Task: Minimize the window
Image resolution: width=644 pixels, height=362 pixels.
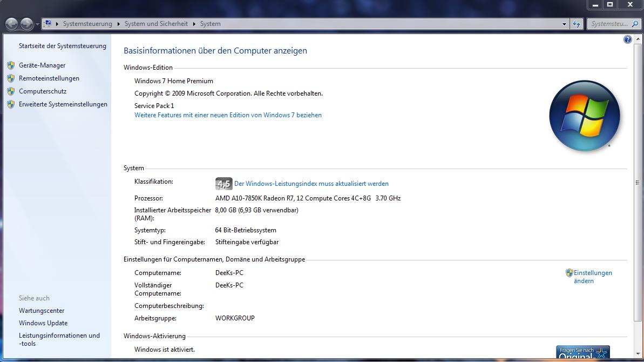Action: pos(595,4)
